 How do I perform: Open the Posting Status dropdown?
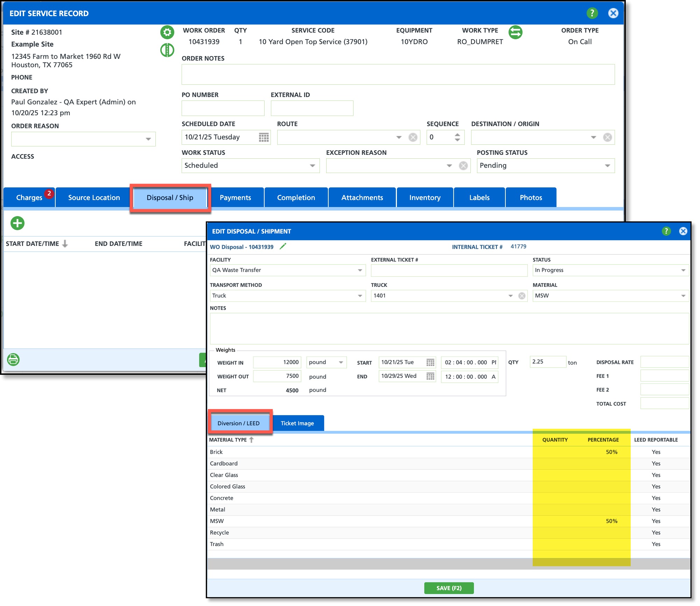pyautogui.click(x=607, y=166)
